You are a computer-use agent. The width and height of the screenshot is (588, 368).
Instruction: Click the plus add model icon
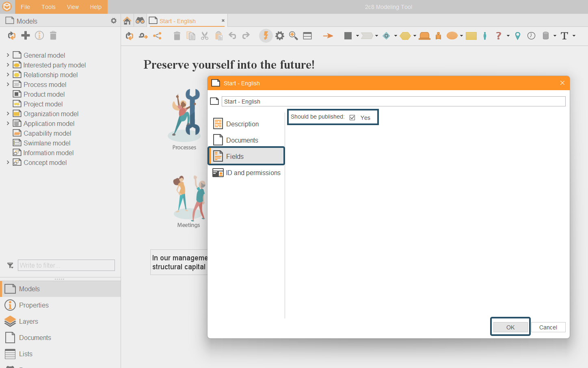click(x=26, y=35)
